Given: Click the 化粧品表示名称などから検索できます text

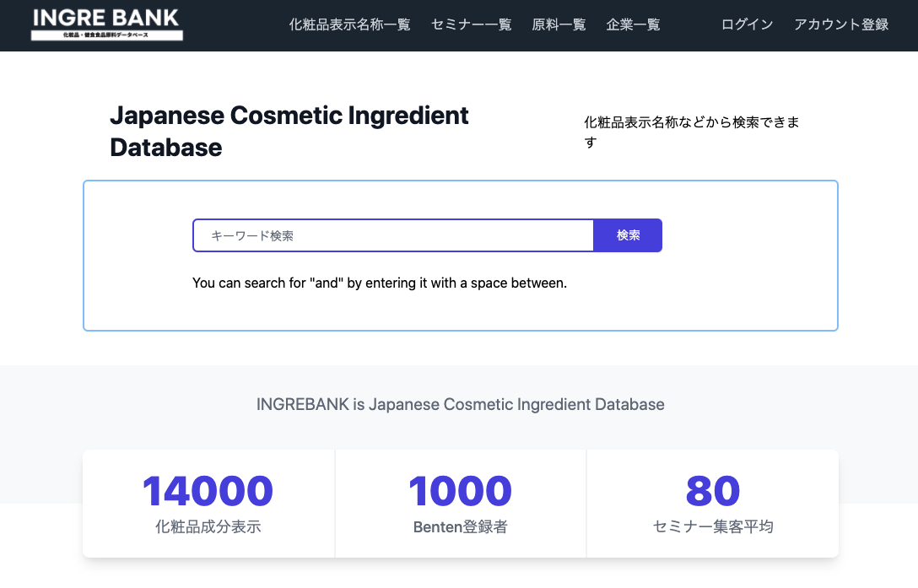Looking at the screenshot, I should 691,132.
